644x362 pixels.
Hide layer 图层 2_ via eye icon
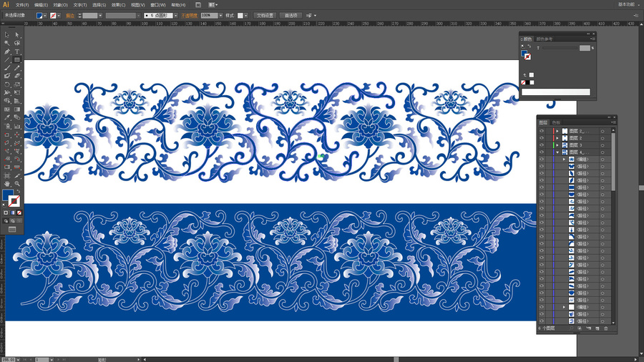542,132
